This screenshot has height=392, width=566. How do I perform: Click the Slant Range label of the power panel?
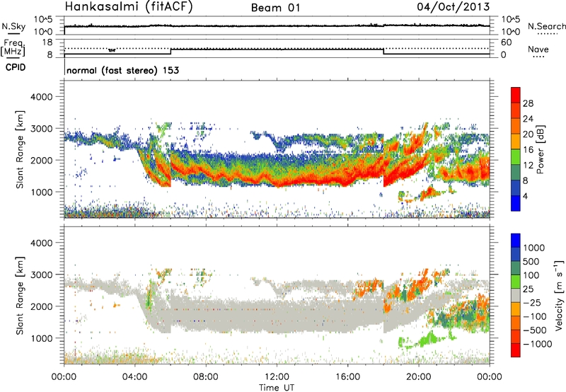tap(20, 149)
